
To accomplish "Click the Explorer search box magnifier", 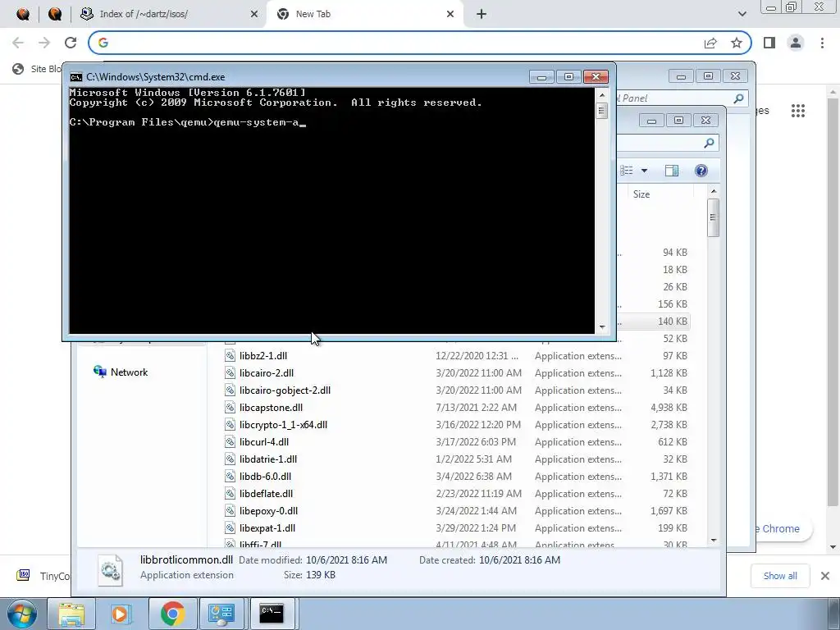I will coord(709,143).
